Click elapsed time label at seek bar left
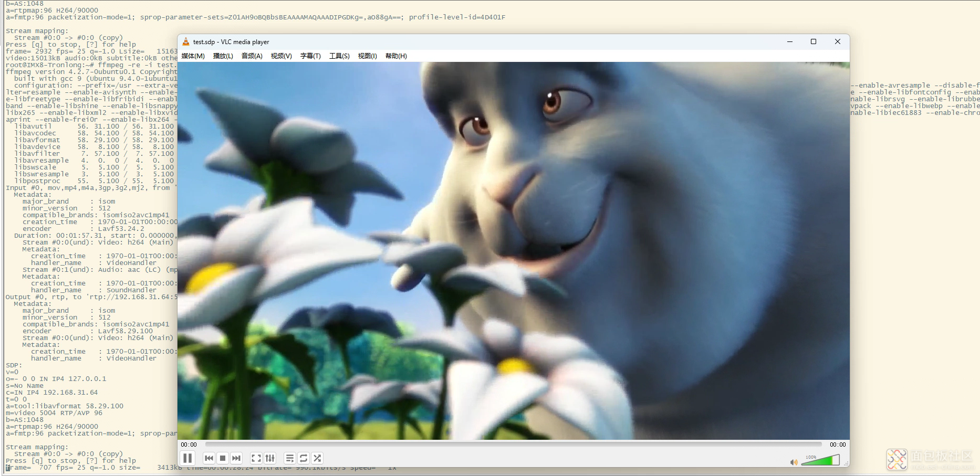This screenshot has width=980, height=476. [189, 445]
